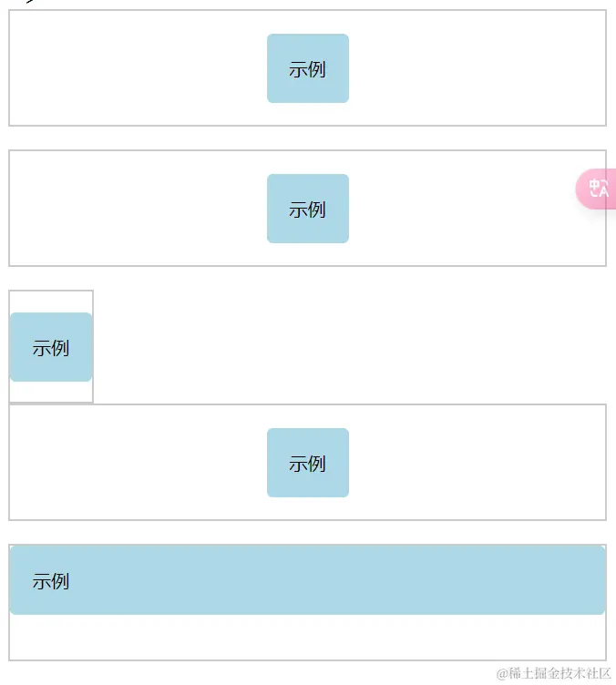Image resolution: width=616 pixels, height=685 pixels.
Task: Click blank space right of fourth container's 示例 box
Action: click(477, 463)
